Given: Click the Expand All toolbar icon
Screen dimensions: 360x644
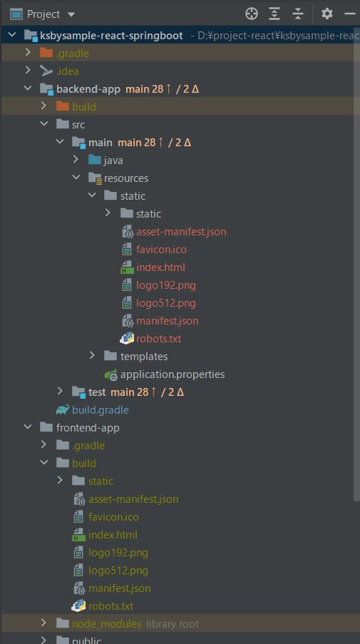Looking at the screenshot, I should pyautogui.click(x=274, y=14).
